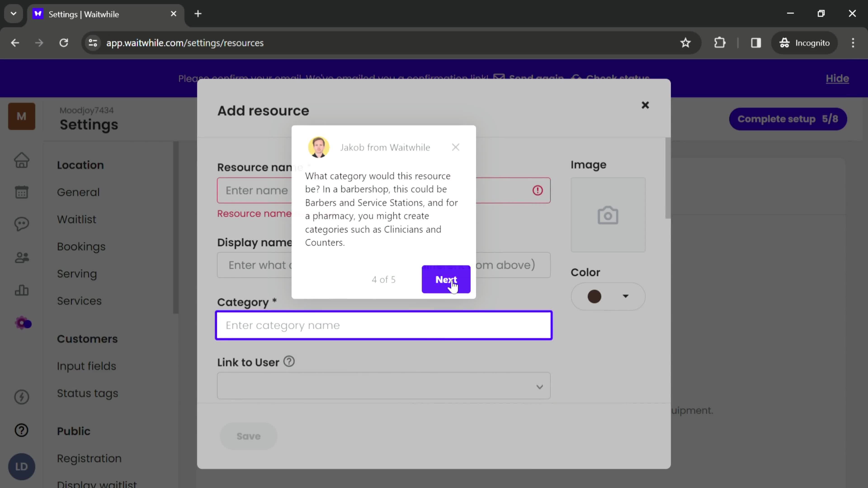Bookmark this page with the star icon
868x488 pixels.
click(685, 43)
